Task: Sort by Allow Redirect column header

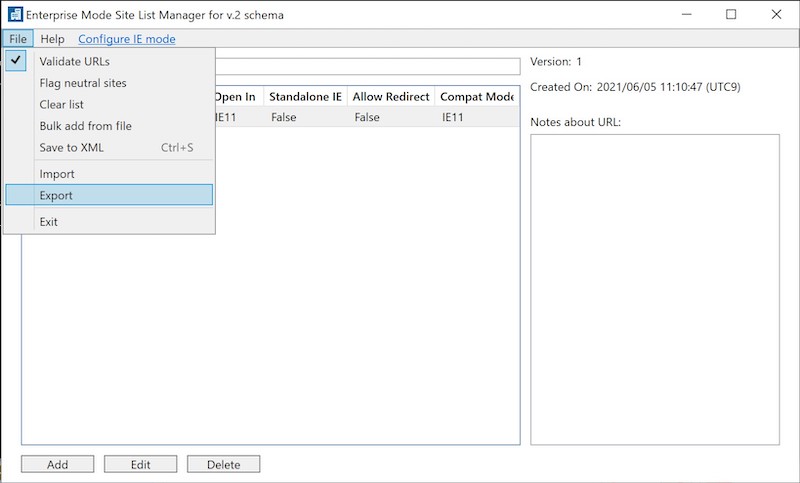Action: point(391,96)
